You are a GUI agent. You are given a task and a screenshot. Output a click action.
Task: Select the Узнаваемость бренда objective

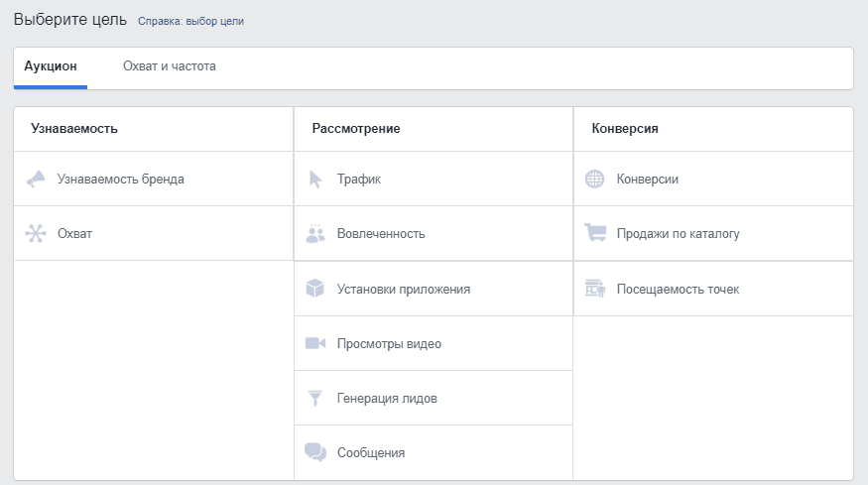click(x=154, y=179)
